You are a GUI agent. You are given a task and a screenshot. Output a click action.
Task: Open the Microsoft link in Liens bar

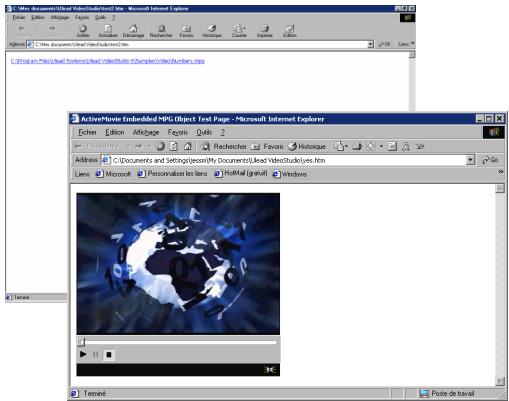pos(113,174)
